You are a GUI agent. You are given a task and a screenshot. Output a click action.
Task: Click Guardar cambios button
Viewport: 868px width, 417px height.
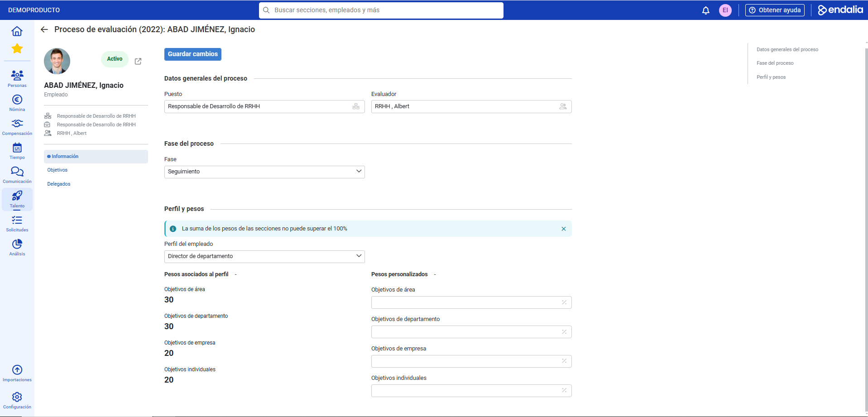click(193, 54)
